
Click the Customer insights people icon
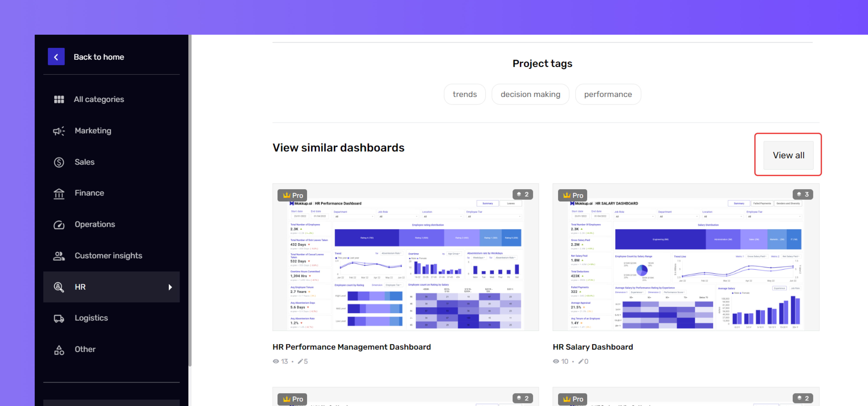59,256
